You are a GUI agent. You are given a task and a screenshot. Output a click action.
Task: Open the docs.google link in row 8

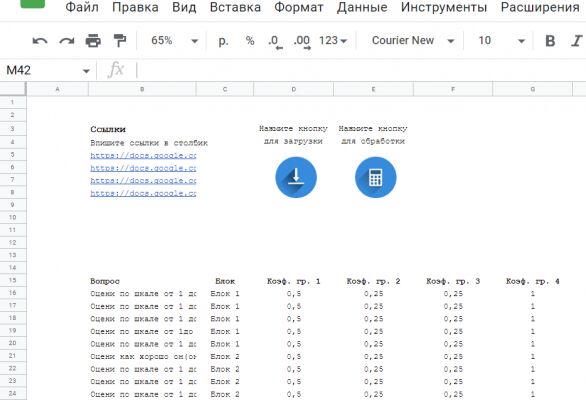click(x=143, y=193)
